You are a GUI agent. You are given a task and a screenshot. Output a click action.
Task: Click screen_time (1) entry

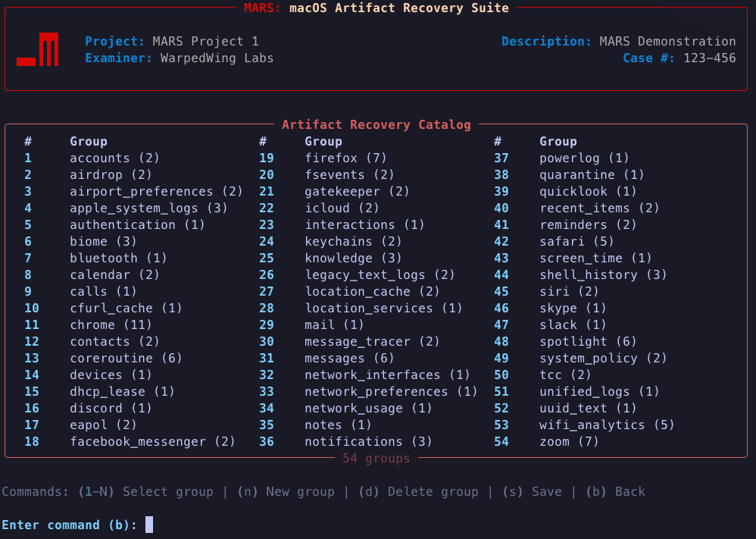click(595, 259)
